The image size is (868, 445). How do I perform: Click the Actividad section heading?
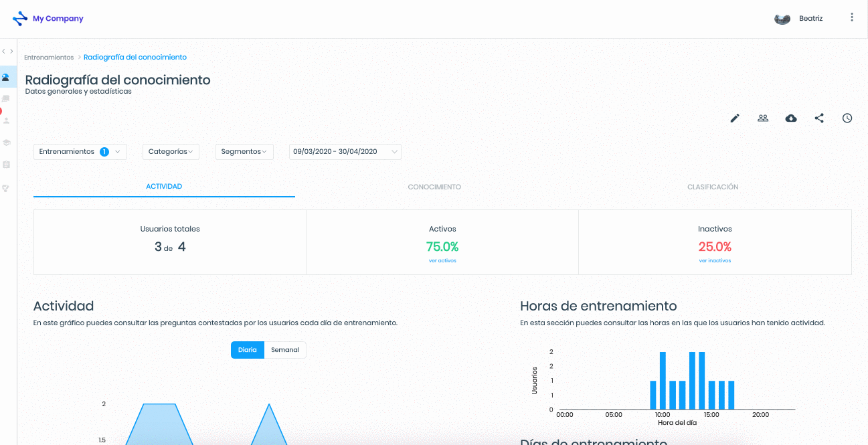click(x=64, y=306)
